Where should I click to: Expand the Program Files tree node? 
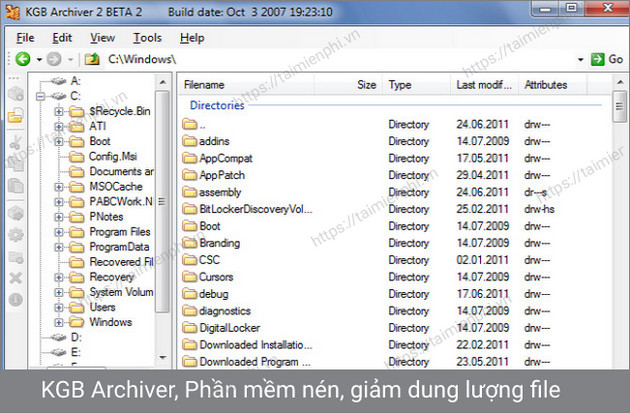tap(59, 232)
